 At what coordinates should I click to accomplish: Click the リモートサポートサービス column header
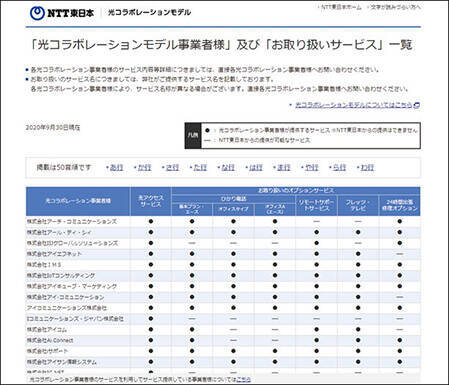(316, 205)
